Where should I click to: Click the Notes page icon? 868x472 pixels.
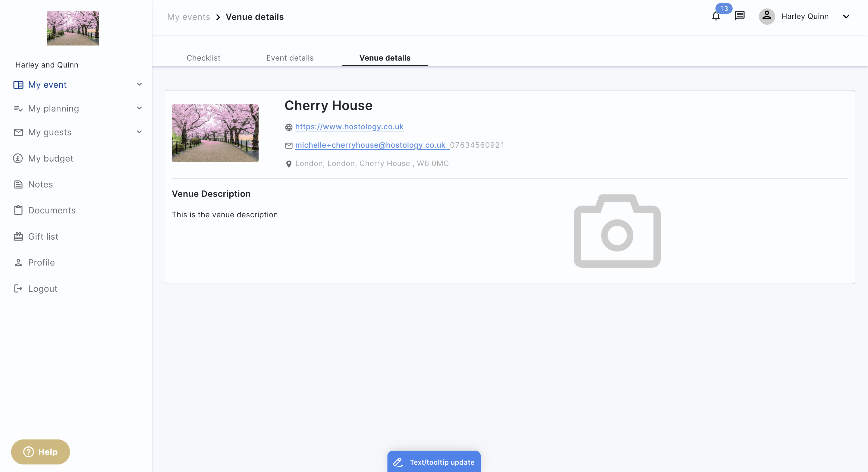pyautogui.click(x=18, y=184)
